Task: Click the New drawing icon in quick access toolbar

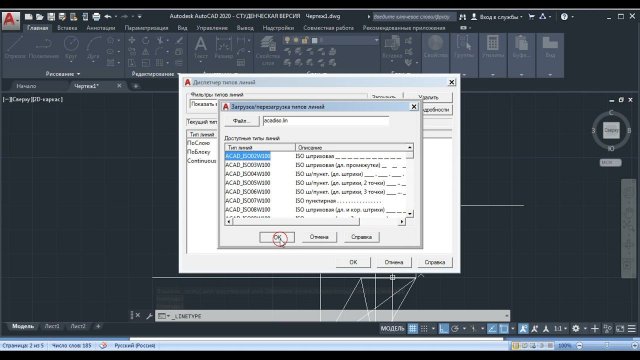Action: (29, 17)
